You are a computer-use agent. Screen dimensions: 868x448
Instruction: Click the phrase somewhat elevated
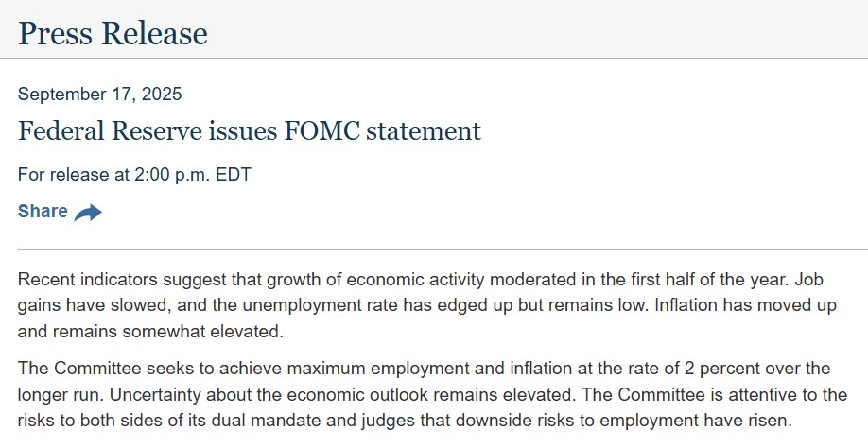click(202, 332)
